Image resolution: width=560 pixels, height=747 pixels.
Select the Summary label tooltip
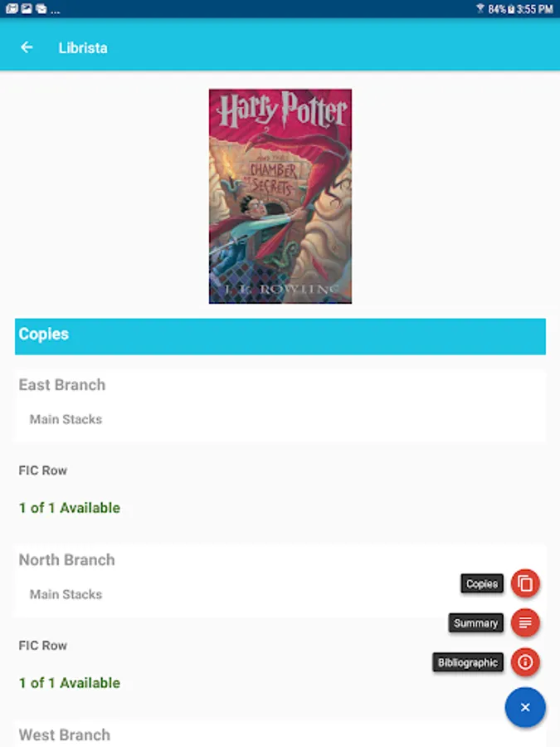[x=475, y=623]
